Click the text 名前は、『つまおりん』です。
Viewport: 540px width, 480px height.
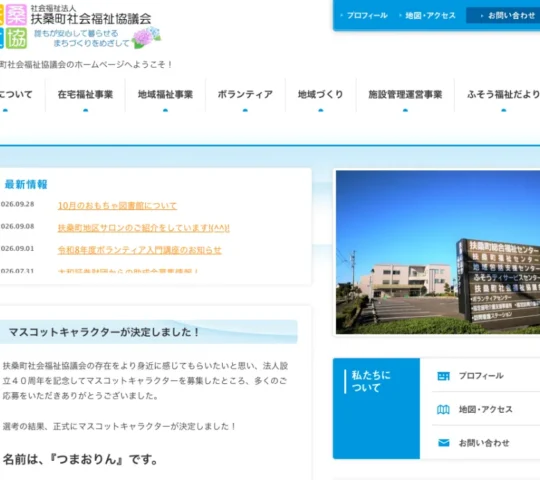[81, 459]
